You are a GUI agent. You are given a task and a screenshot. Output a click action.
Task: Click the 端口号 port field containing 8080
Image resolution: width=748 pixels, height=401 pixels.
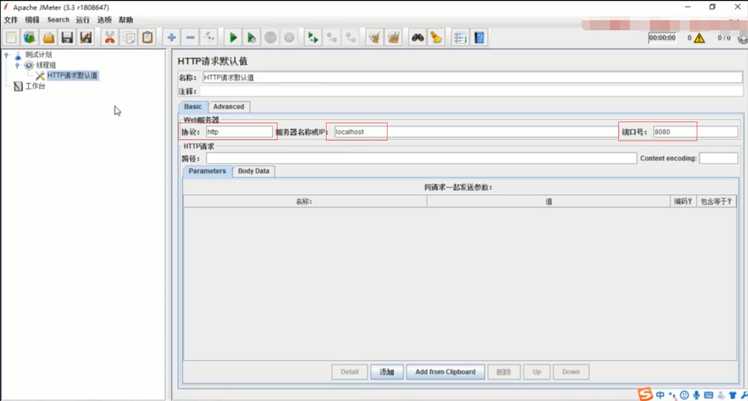[695, 132]
